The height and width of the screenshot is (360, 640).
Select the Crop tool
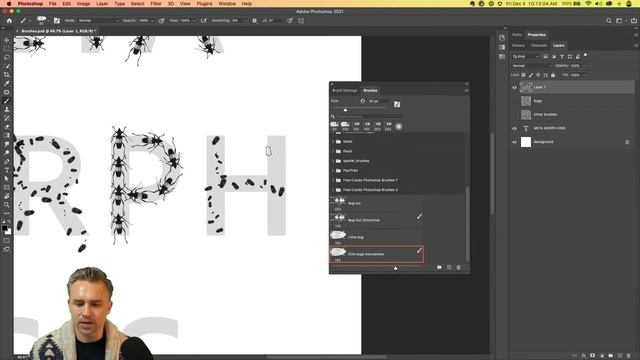[x=7, y=75]
